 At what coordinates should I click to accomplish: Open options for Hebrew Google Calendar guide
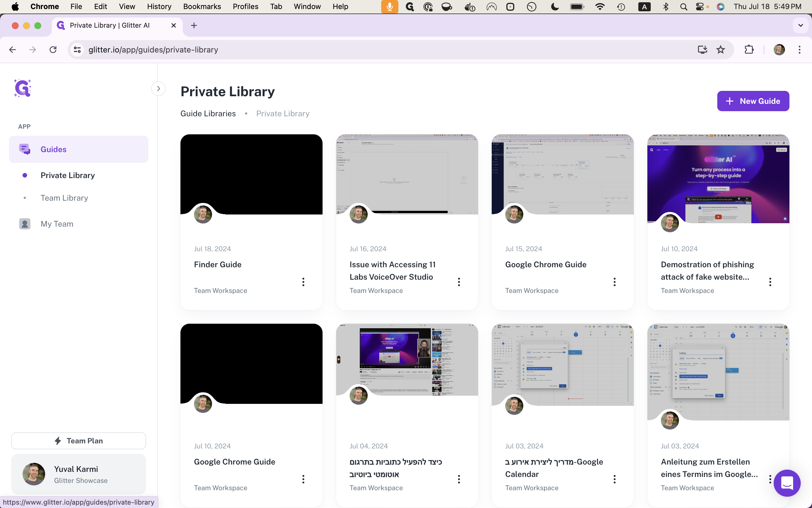pos(615,479)
